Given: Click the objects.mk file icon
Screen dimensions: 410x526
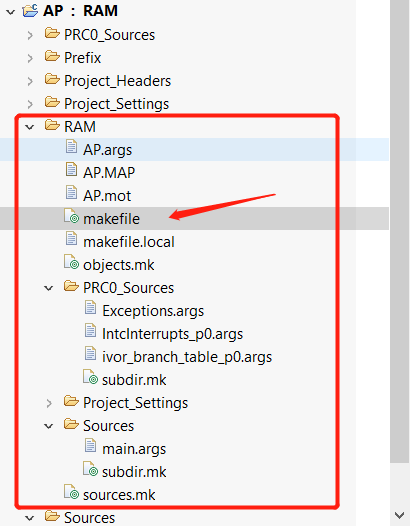Looking at the screenshot, I should [x=71, y=263].
